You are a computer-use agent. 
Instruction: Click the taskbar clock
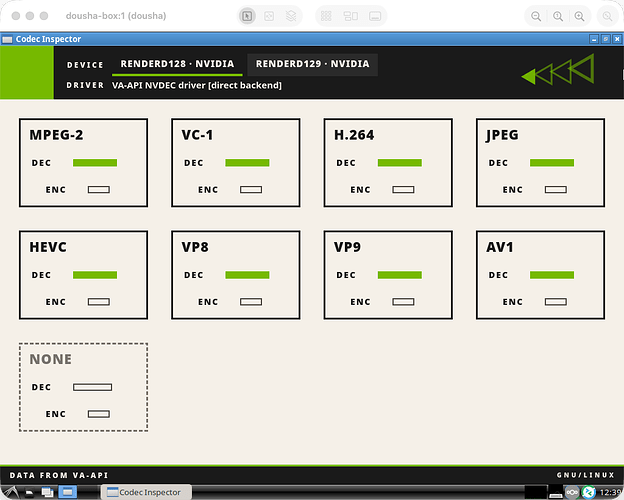click(x=611, y=492)
